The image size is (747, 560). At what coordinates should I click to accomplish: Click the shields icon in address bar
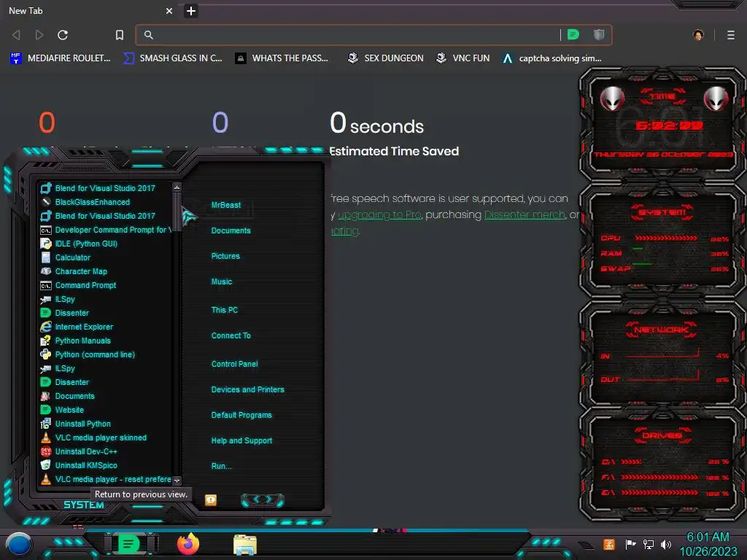tap(599, 34)
